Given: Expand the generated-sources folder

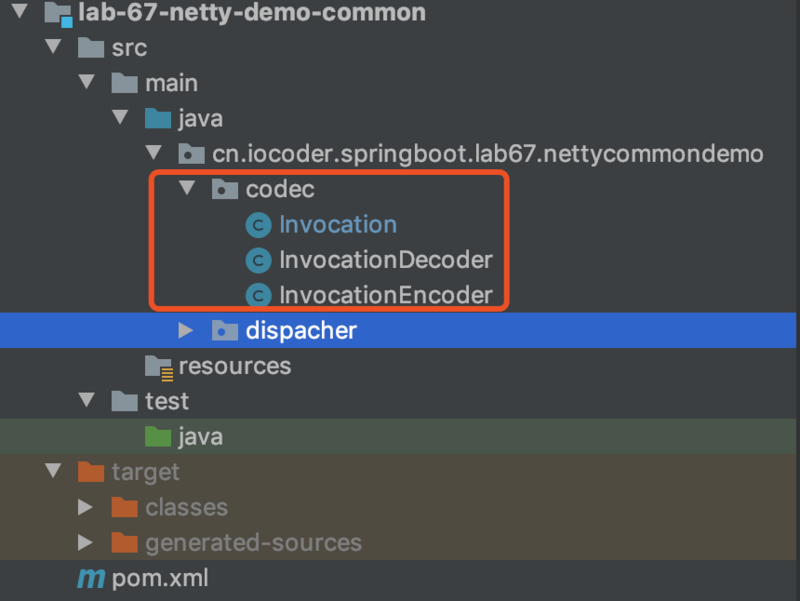Looking at the screenshot, I should tap(86, 543).
